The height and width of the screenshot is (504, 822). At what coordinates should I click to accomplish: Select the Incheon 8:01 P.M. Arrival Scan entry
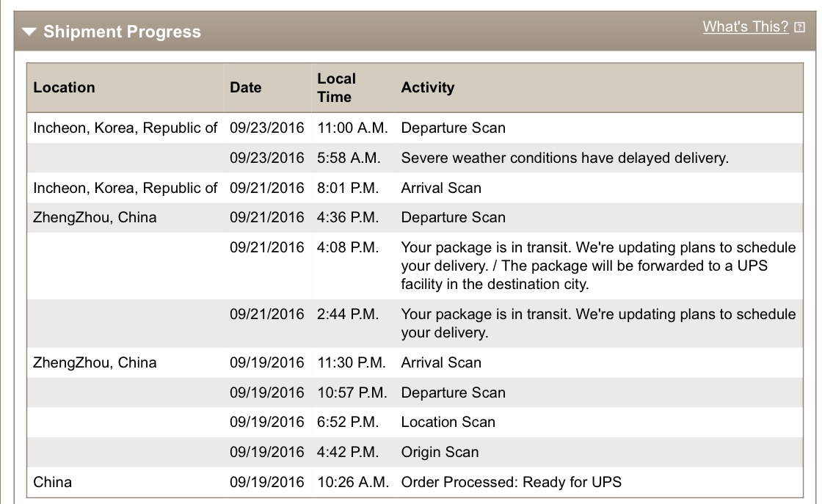point(415,188)
